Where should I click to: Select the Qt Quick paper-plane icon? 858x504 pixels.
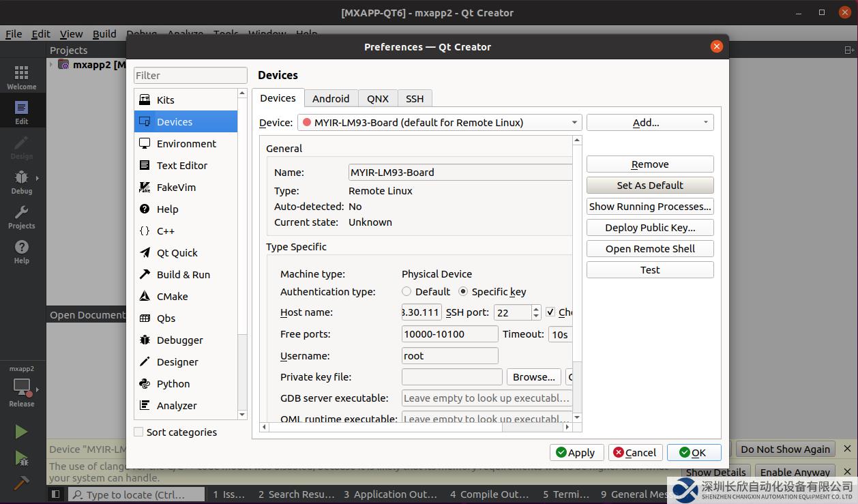(x=145, y=252)
